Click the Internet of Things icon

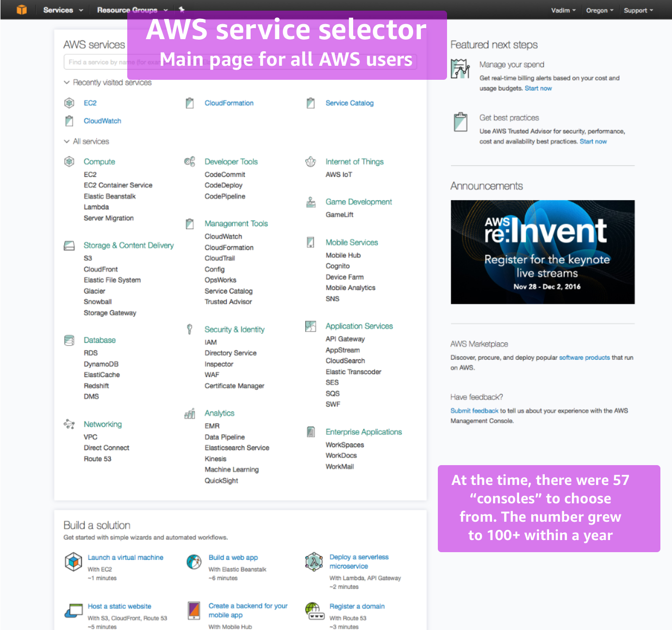coord(311,161)
